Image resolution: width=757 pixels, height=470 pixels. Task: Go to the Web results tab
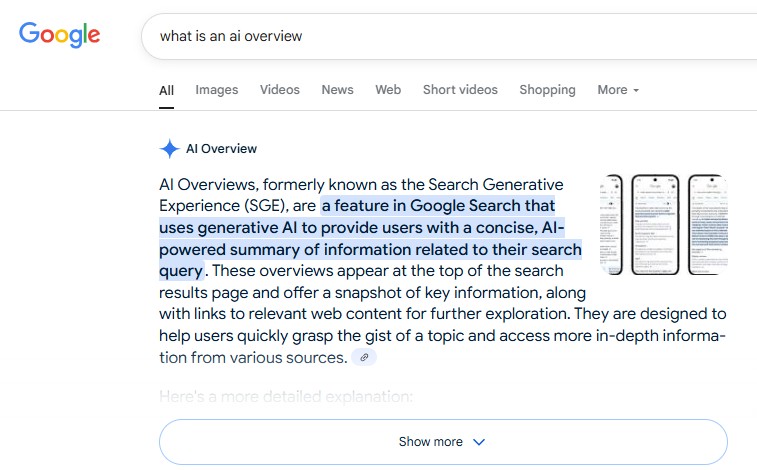[388, 90]
